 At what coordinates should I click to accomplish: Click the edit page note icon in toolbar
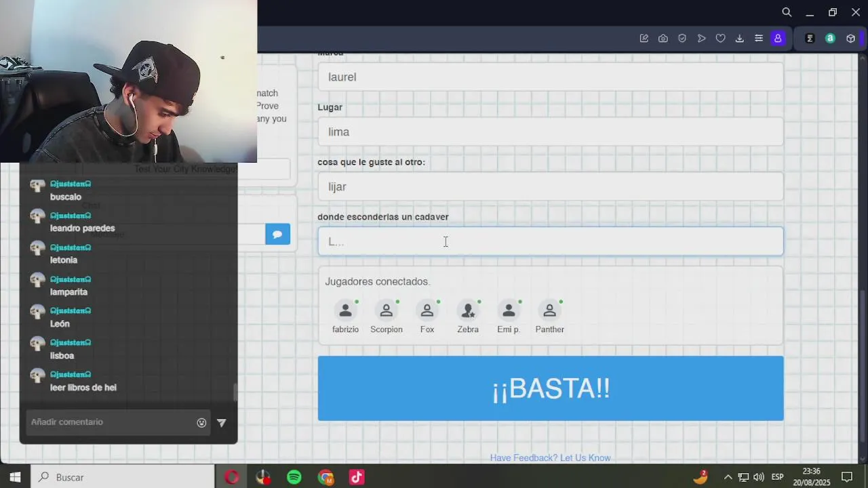[x=644, y=39]
